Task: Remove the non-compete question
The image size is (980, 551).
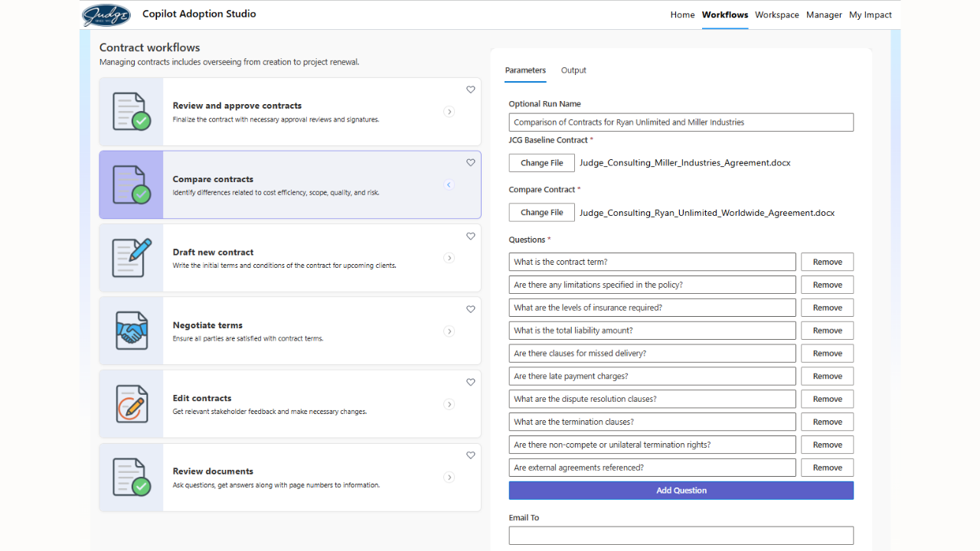Action: [828, 445]
